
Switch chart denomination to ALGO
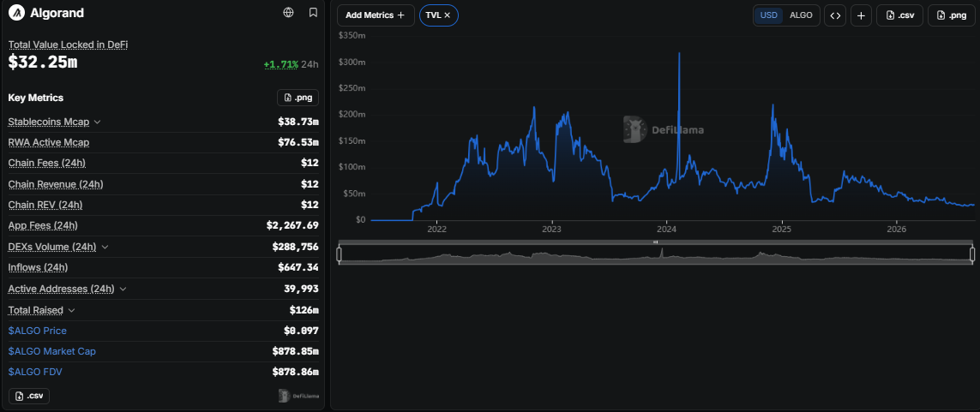[802, 15]
